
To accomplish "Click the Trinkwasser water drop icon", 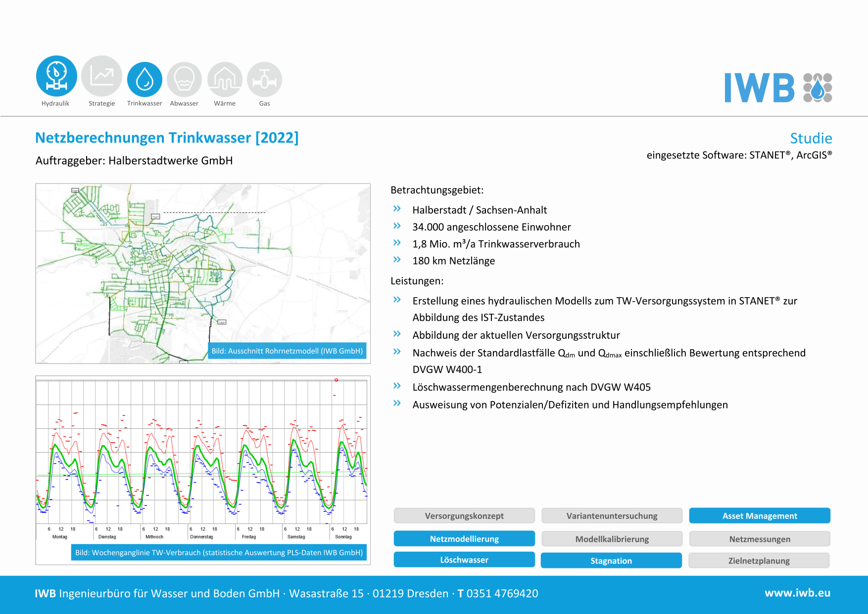I will pos(145,79).
